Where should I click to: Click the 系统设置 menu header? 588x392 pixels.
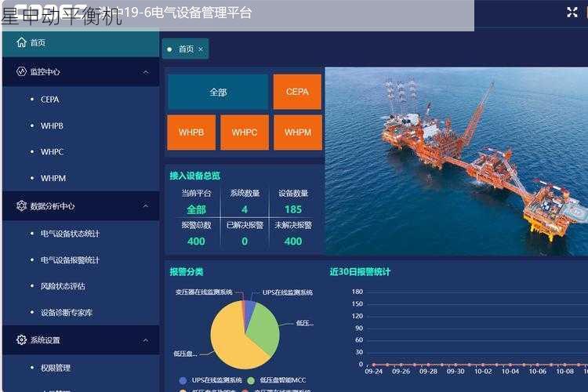81,340
